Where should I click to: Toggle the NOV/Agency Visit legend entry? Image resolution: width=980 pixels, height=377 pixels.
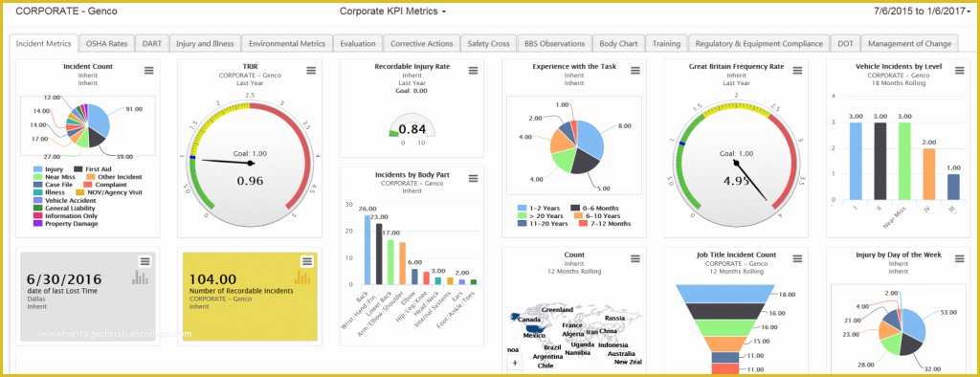(109, 192)
